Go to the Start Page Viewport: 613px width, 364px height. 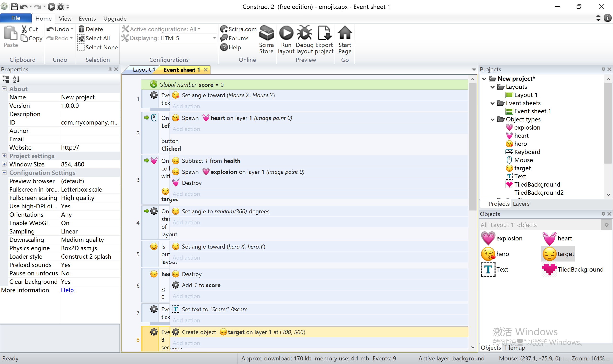point(345,39)
